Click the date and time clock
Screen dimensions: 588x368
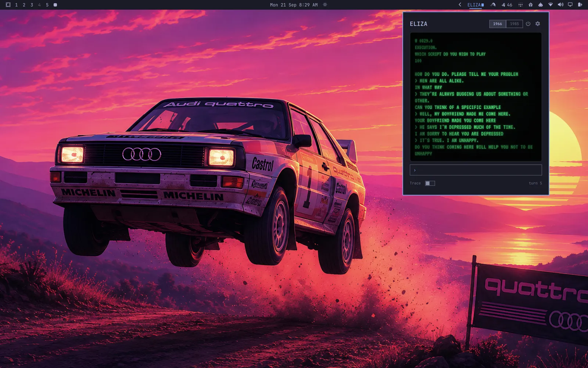click(x=294, y=5)
